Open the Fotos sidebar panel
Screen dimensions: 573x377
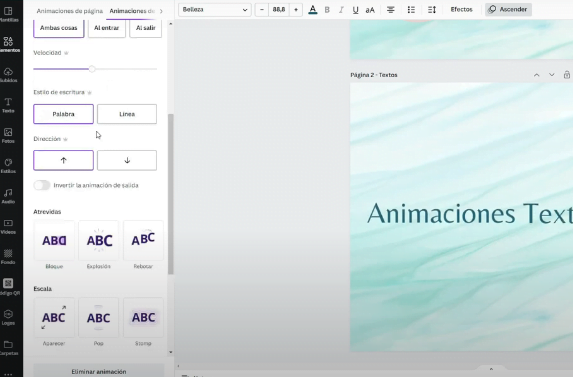(x=8, y=135)
